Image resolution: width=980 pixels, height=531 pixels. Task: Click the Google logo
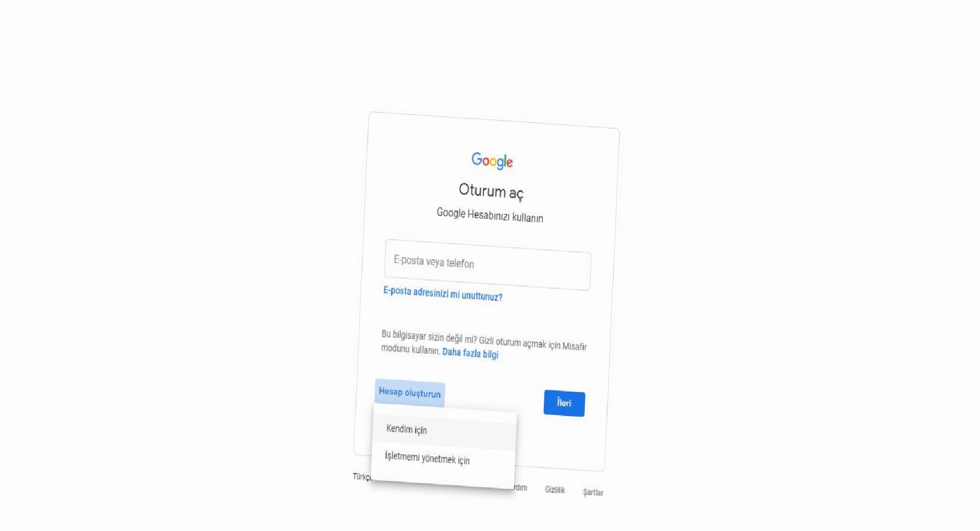pos(492,161)
